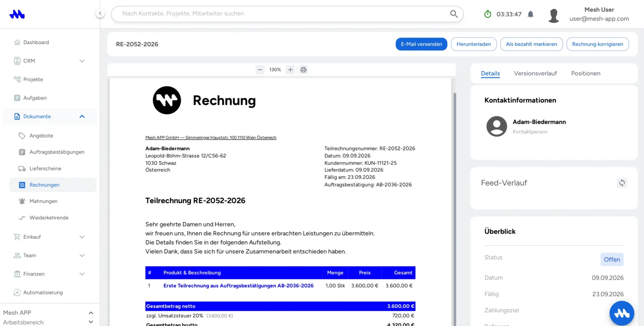
Task: Click the RE-2052-2026 page title
Action: [137, 44]
